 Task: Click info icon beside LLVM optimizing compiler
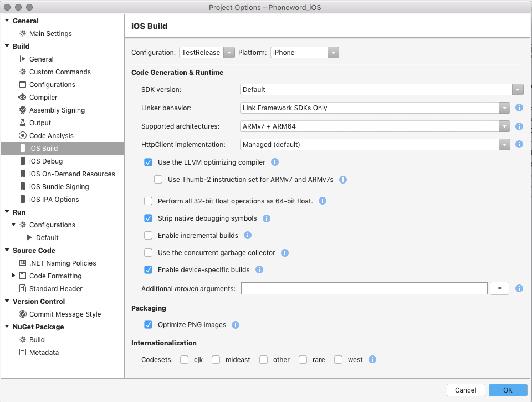click(x=274, y=162)
